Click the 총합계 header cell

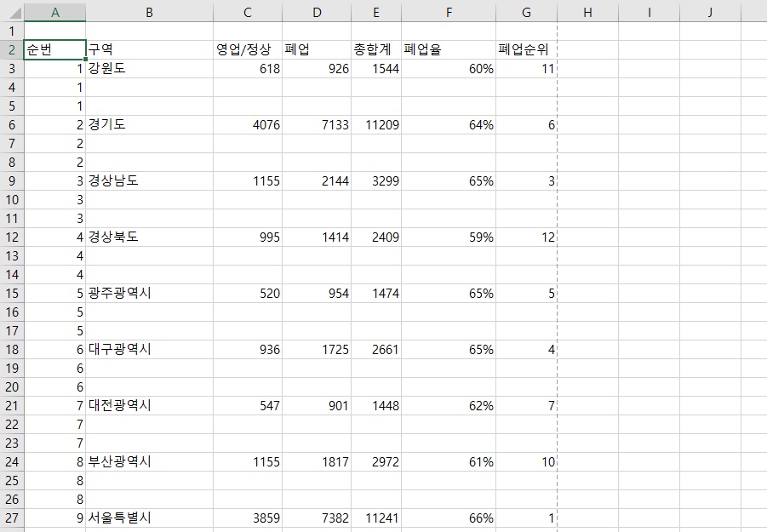click(x=376, y=50)
